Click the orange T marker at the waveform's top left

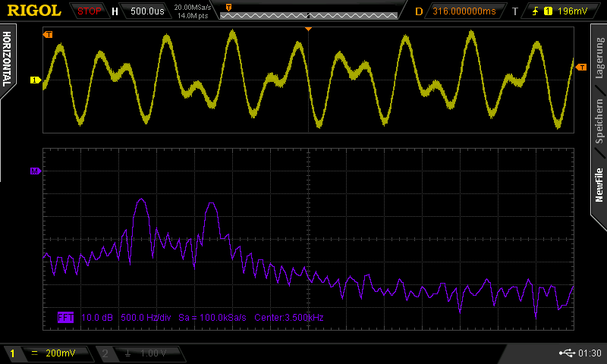click(48, 35)
